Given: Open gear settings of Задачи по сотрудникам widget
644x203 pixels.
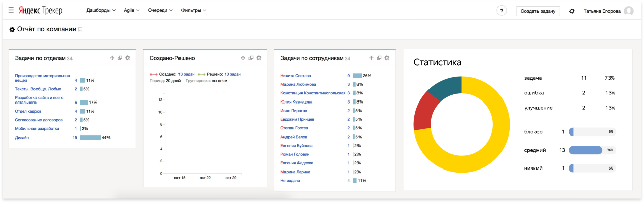Looking at the screenshot, I should click(x=387, y=58).
